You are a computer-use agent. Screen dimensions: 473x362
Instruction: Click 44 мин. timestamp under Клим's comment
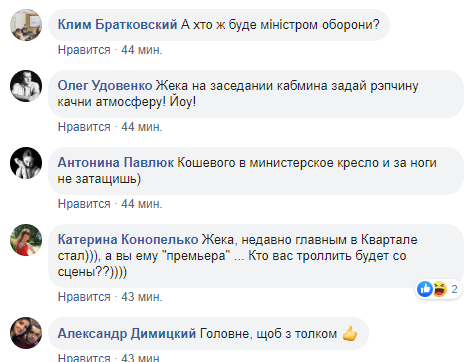[142, 50]
